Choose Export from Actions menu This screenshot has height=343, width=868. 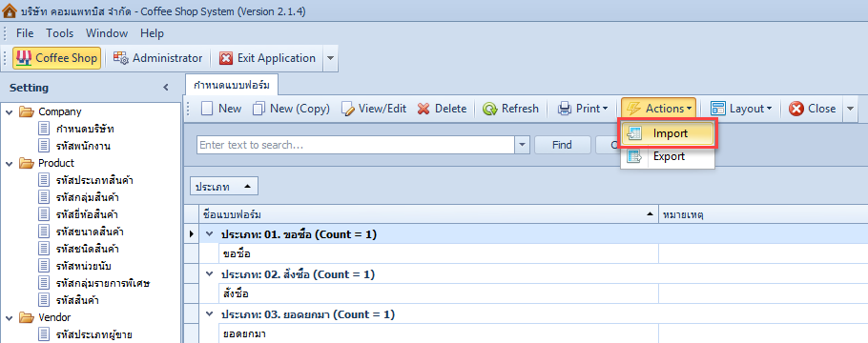pyautogui.click(x=668, y=156)
